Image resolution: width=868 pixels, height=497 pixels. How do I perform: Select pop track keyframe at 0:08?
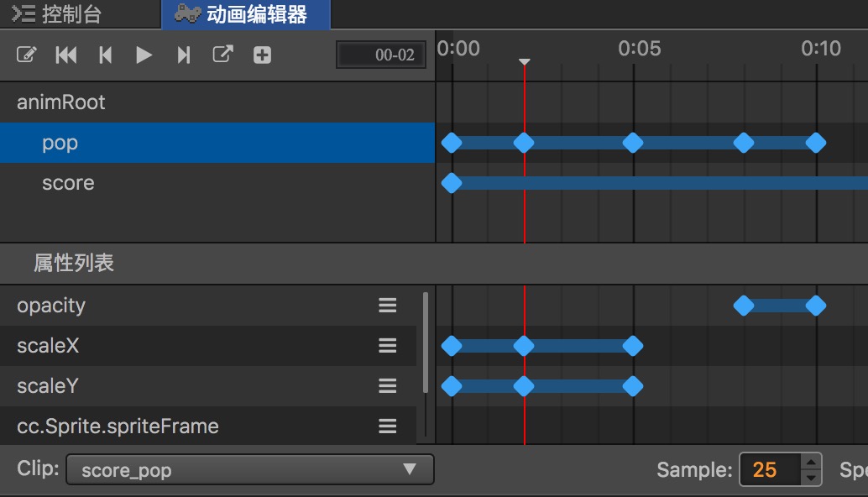pyautogui.click(x=744, y=143)
